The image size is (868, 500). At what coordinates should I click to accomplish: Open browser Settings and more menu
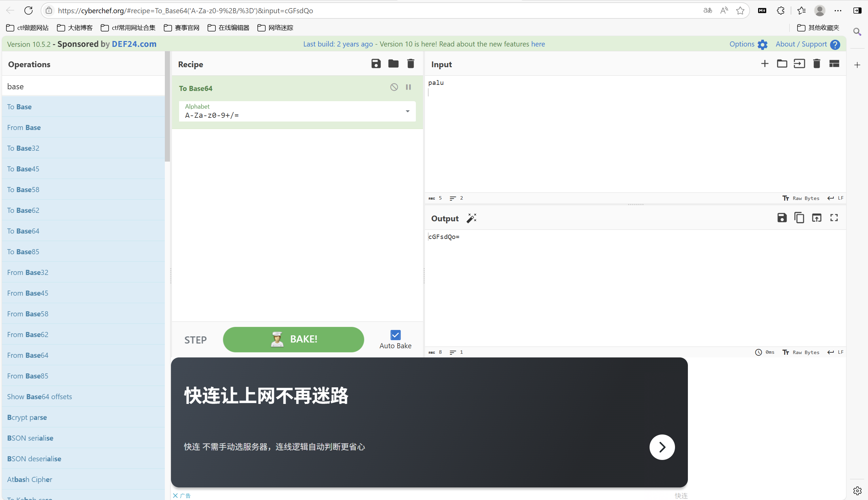(x=838, y=11)
